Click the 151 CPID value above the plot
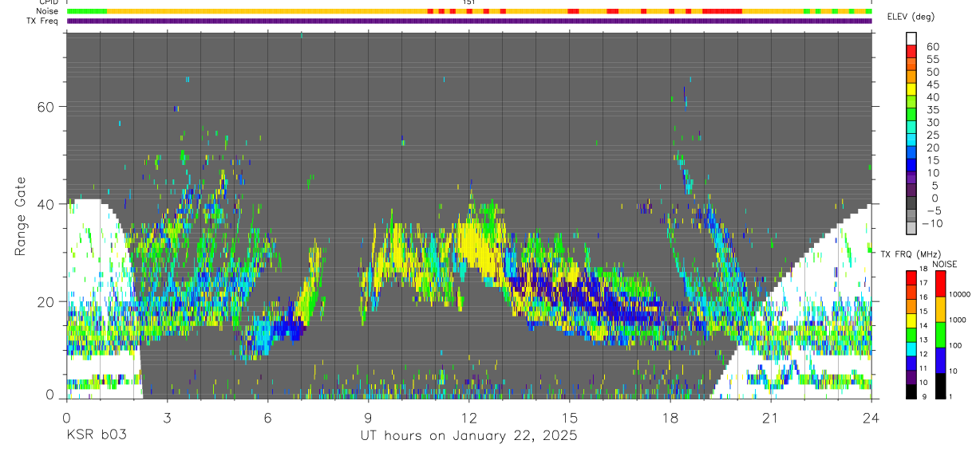This screenshot has width=980, height=452. pyautogui.click(x=469, y=2)
